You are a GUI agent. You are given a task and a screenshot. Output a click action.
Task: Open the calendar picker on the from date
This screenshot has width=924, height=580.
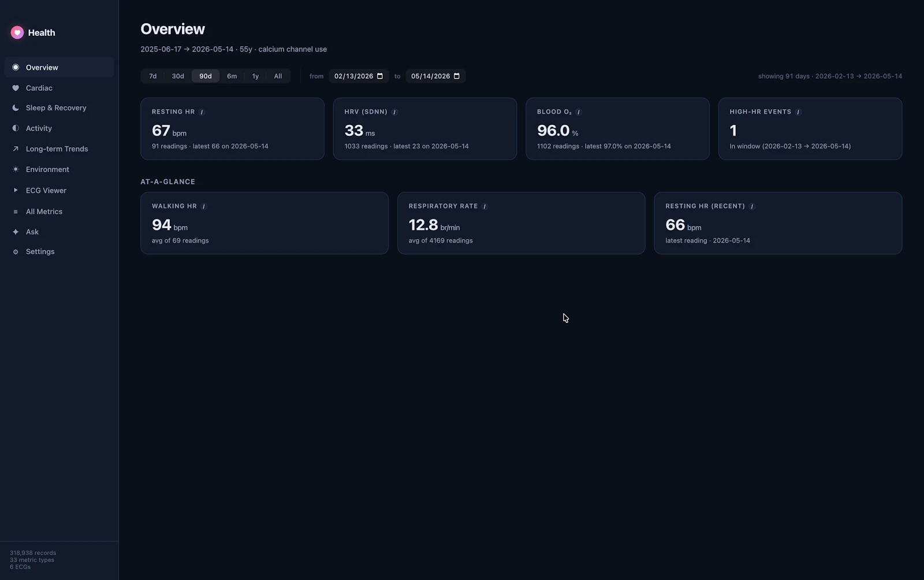coord(380,76)
